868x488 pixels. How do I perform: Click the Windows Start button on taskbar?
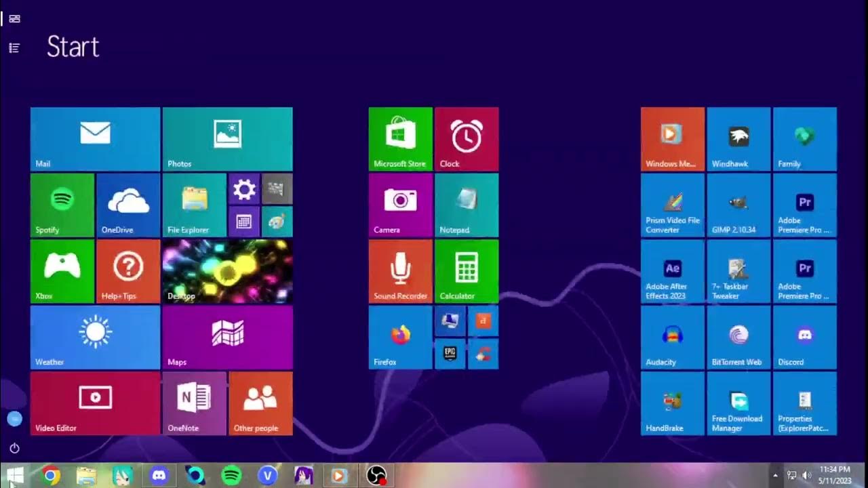14,476
